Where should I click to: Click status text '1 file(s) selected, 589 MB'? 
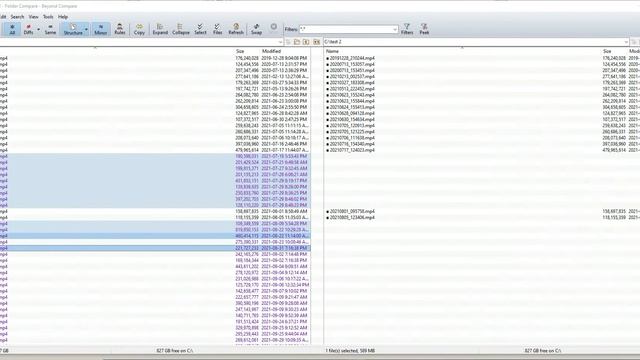coord(350,351)
